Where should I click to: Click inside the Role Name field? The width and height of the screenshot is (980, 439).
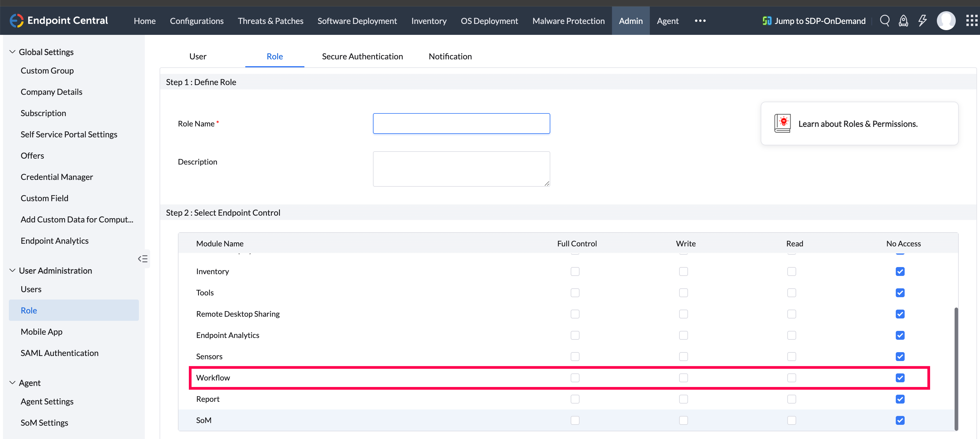pyautogui.click(x=461, y=123)
